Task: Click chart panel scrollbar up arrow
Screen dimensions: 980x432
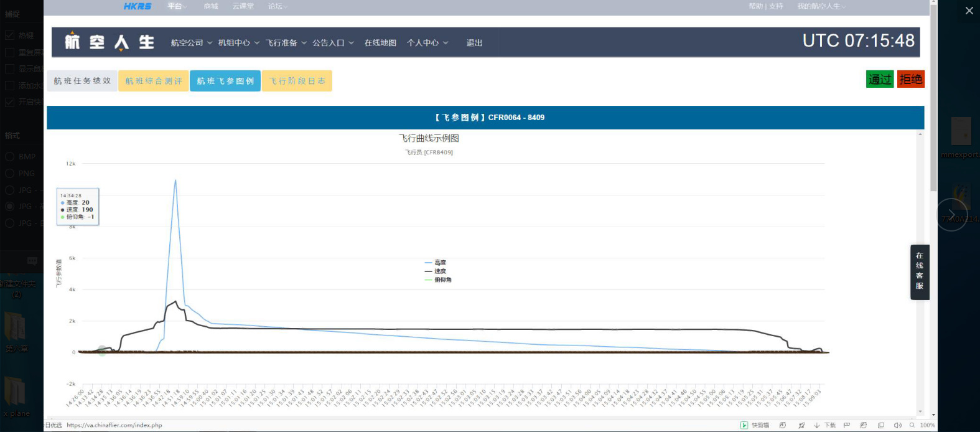Action: [920, 134]
